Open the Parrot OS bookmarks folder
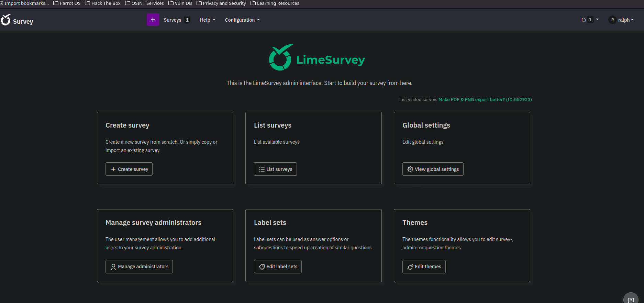 click(x=67, y=3)
